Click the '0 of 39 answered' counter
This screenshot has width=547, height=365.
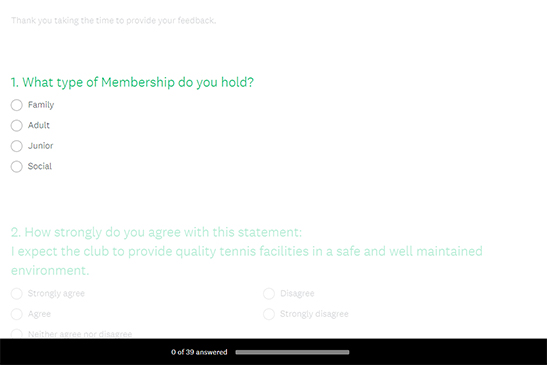coord(199,352)
